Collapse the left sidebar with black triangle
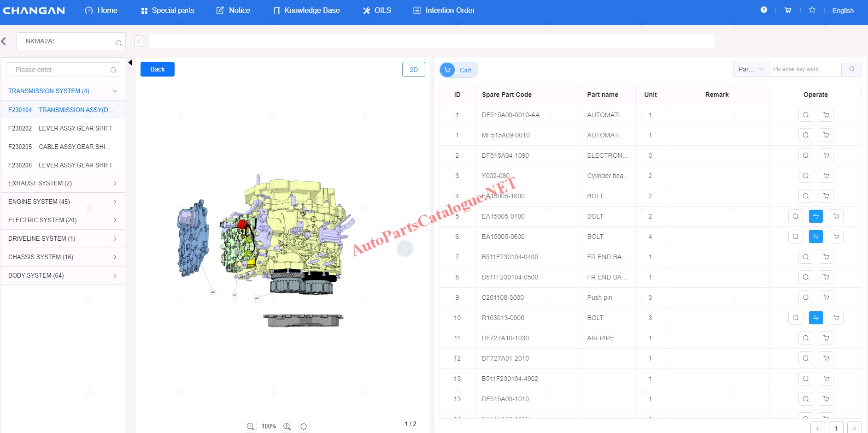Screen dimensions: 868x433 (x=130, y=63)
